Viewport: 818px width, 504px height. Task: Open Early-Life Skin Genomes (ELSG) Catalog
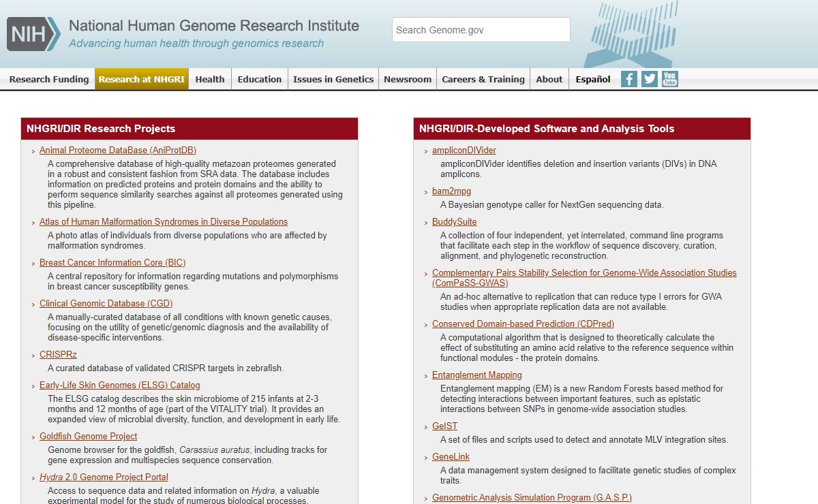(120, 385)
